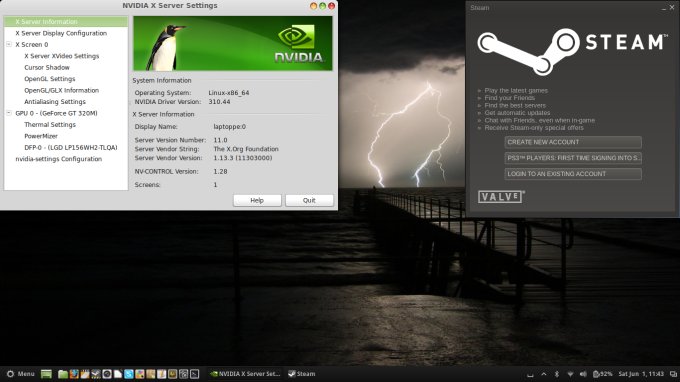The width and height of the screenshot is (680, 382).
Task: Click Server Version Number value 11.0
Action: (x=220, y=140)
